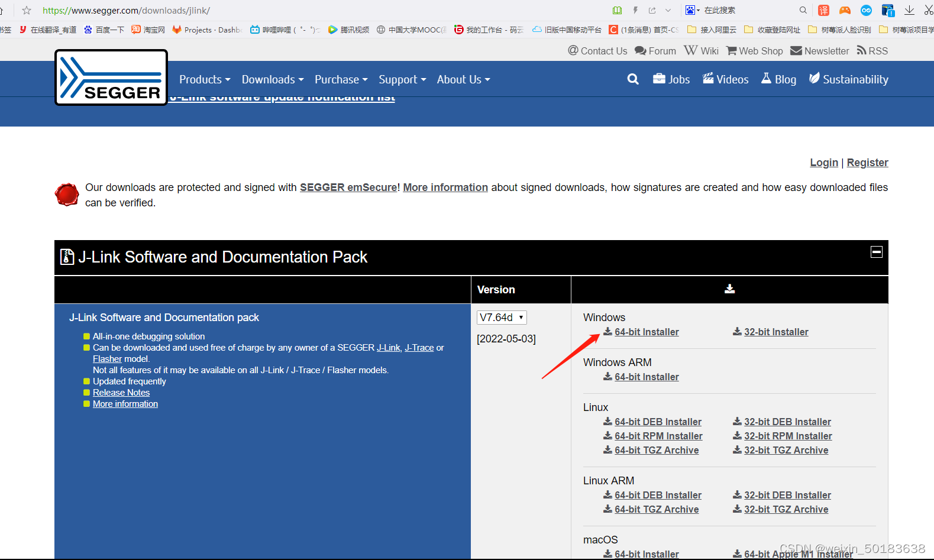Open the J-Trace product link
Viewport: 934px width, 560px height.
419,348
